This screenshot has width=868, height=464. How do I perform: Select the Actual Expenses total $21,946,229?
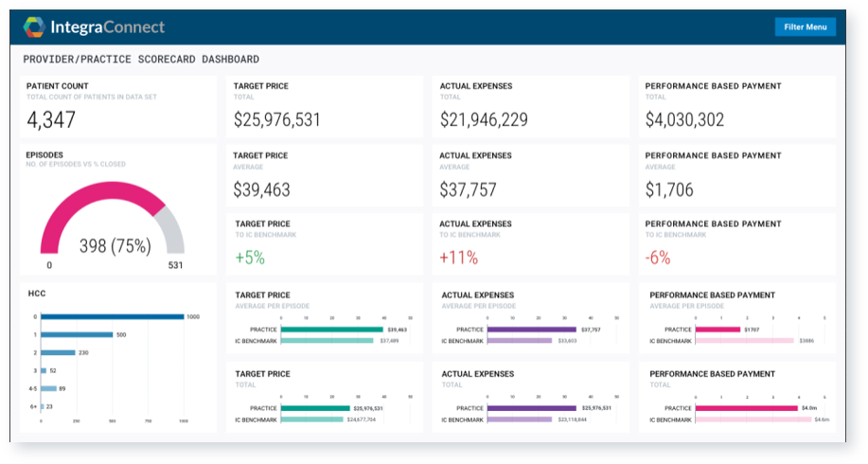(484, 120)
